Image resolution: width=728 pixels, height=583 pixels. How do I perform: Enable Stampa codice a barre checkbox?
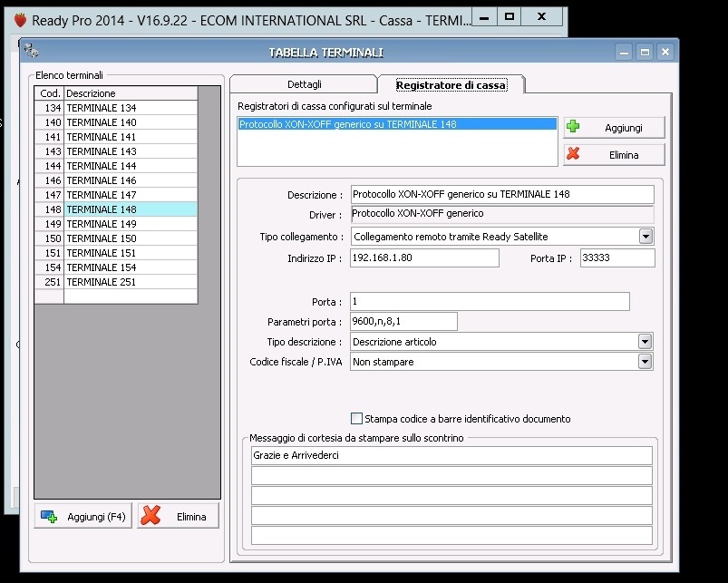(x=356, y=419)
